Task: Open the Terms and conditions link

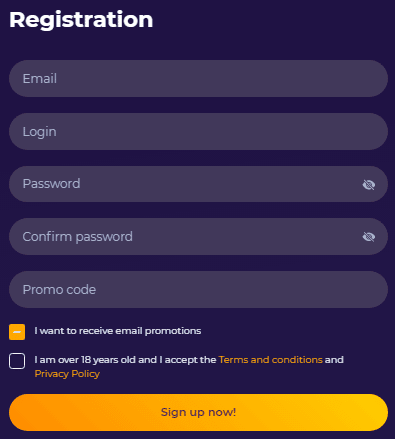Action: (x=270, y=360)
